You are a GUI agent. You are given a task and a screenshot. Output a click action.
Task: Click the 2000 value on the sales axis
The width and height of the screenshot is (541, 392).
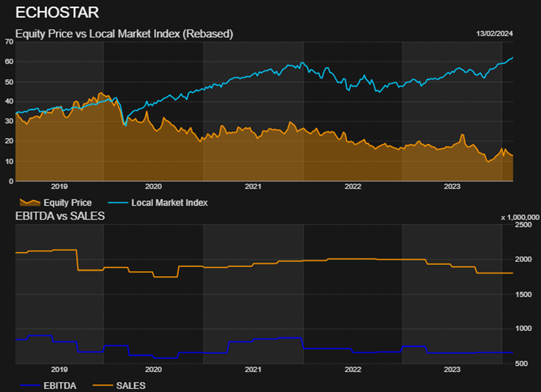(523, 259)
